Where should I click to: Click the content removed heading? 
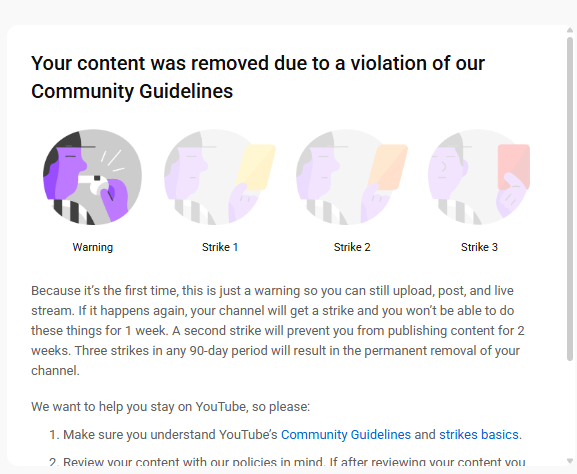pos(258,77)
